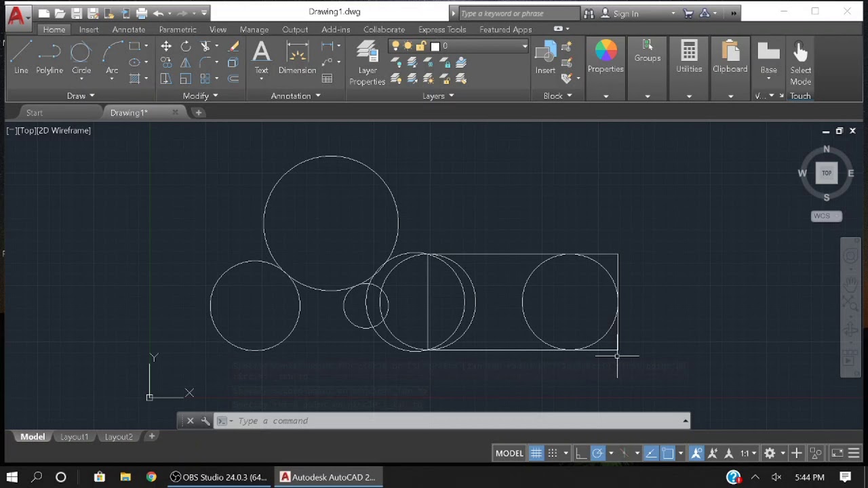Select the Mirror tool
Viewport: 868px width, 488px height.
185,62
